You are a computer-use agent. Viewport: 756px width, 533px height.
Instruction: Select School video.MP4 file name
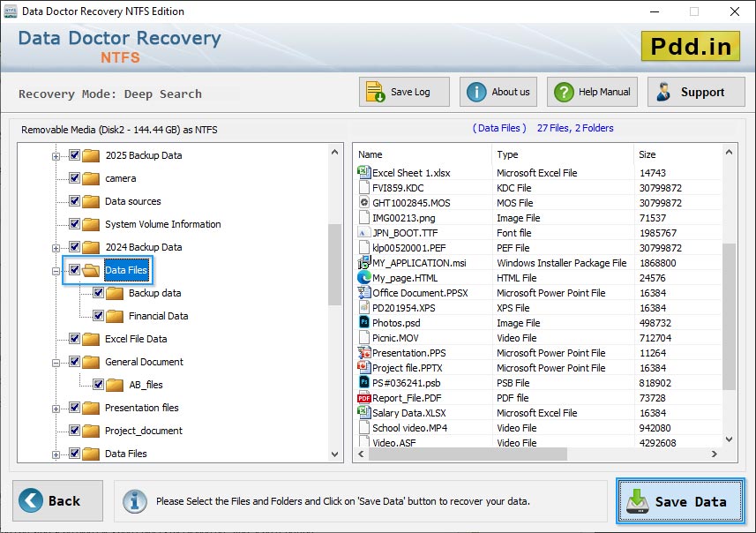410,428
